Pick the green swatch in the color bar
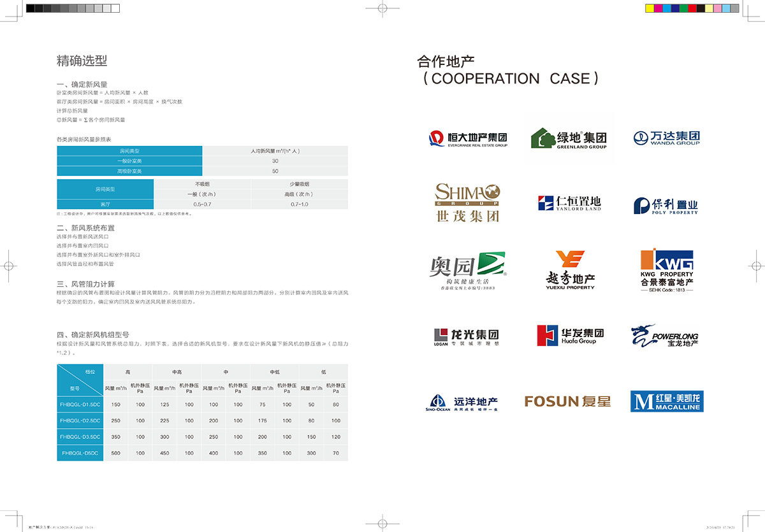 pyautogui.click(x=683, y=8)
